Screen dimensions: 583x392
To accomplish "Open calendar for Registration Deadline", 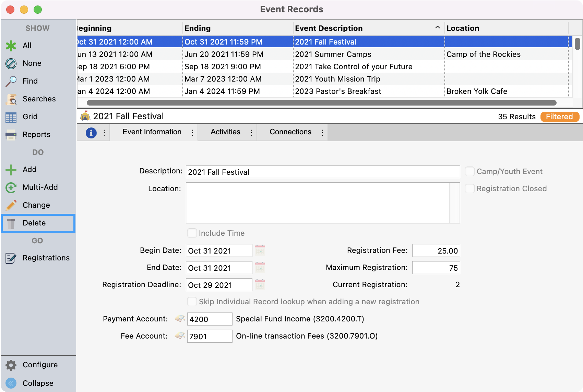I will (x=260, y=285).
